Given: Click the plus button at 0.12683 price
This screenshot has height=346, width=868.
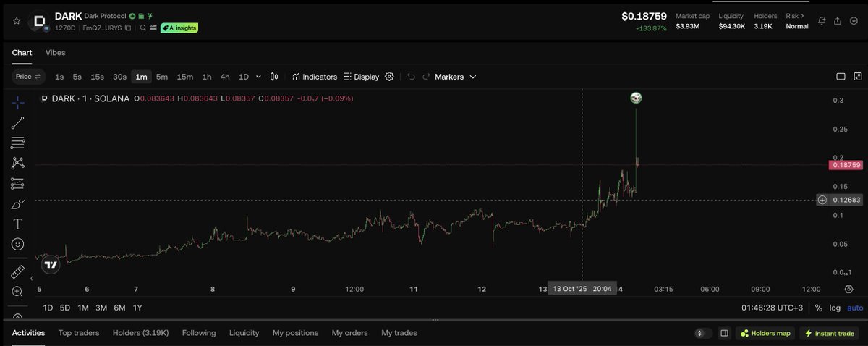Looking at the screenshot, I should pos(822,200).
